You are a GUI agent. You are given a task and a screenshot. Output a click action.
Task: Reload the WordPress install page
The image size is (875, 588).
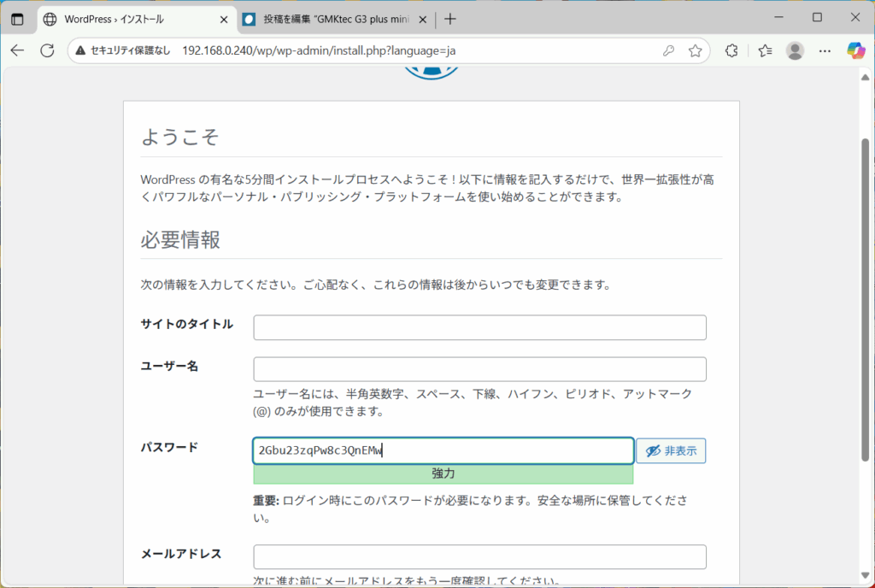click(x=47, y=51)
